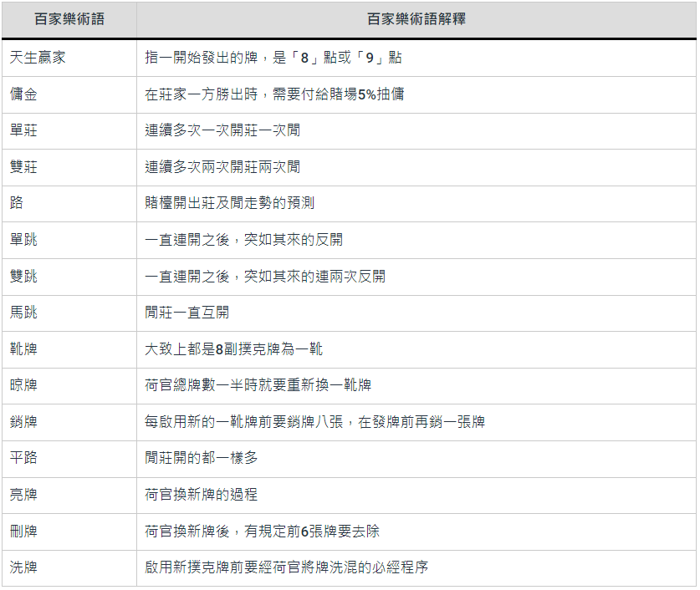Click the 刪牌 term row label
Viewport: 700px width, 590px height.
click(x=23, y=531)
